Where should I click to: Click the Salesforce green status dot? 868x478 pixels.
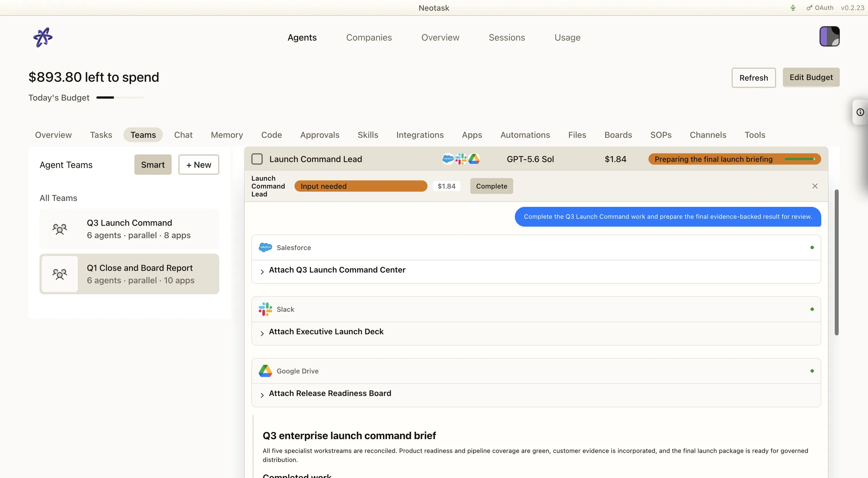point(812,248)
